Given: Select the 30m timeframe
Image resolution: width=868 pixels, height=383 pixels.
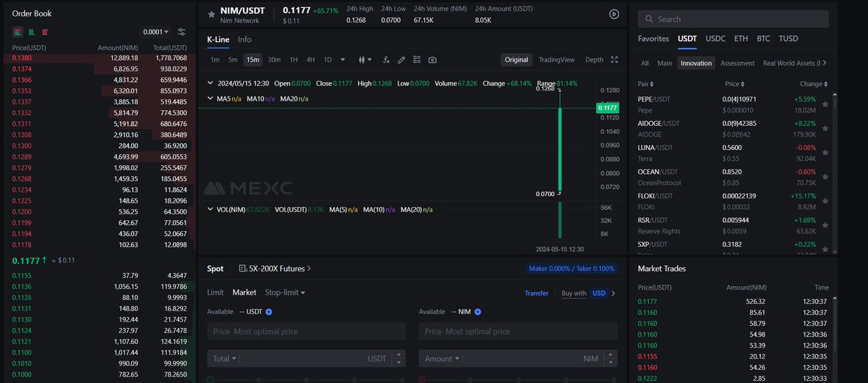Looking at the screenshot, I should point(274,59).
